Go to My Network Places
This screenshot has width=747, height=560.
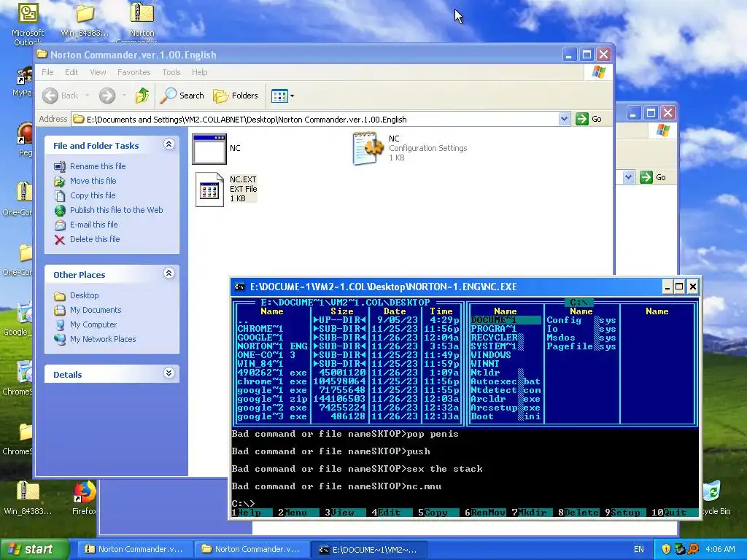(103, 339)
